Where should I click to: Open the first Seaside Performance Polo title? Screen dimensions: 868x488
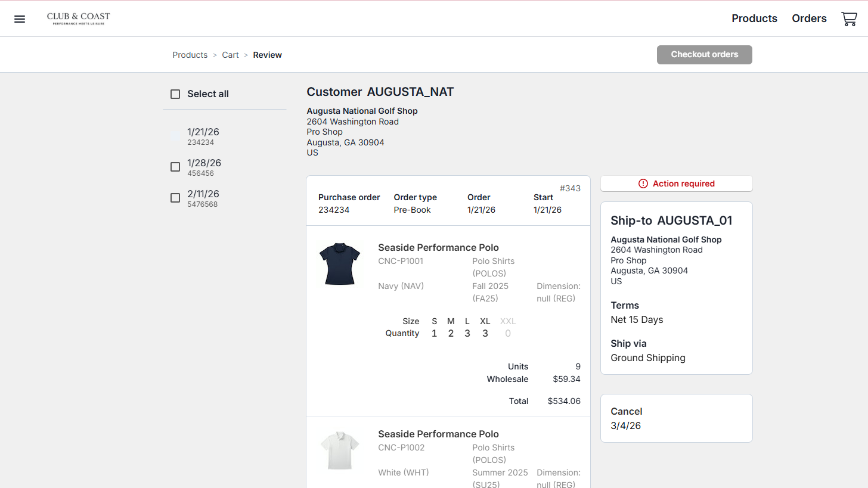[x=438, y=248]
